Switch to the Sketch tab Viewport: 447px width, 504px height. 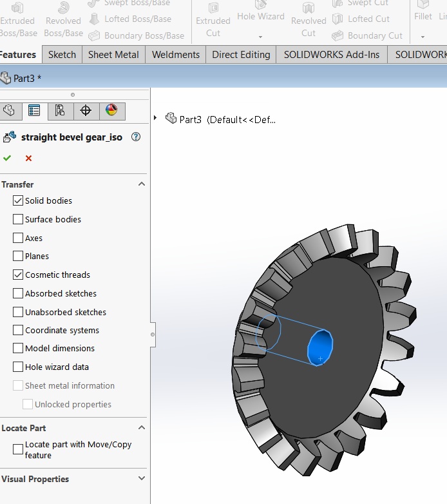coord(62,55)
